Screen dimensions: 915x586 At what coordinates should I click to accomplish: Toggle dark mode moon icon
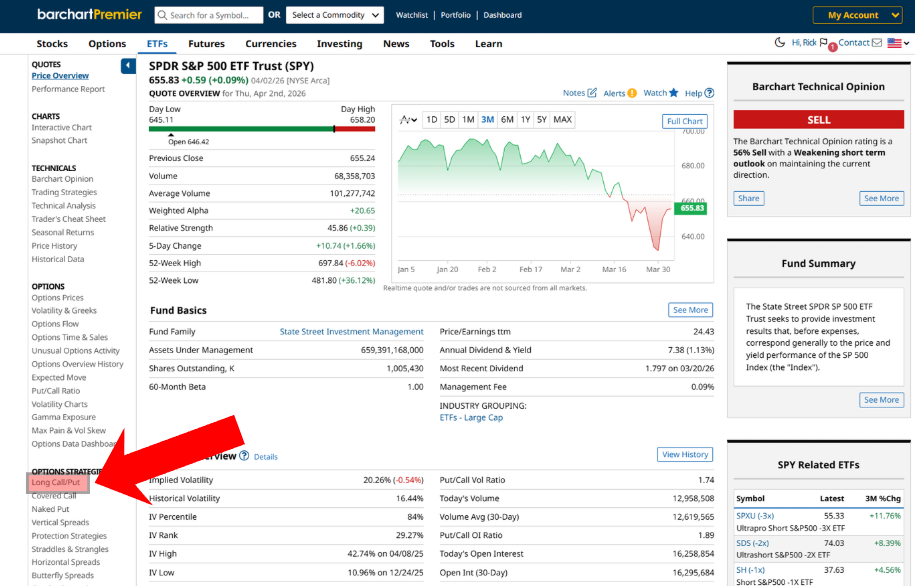pos(780,42)
